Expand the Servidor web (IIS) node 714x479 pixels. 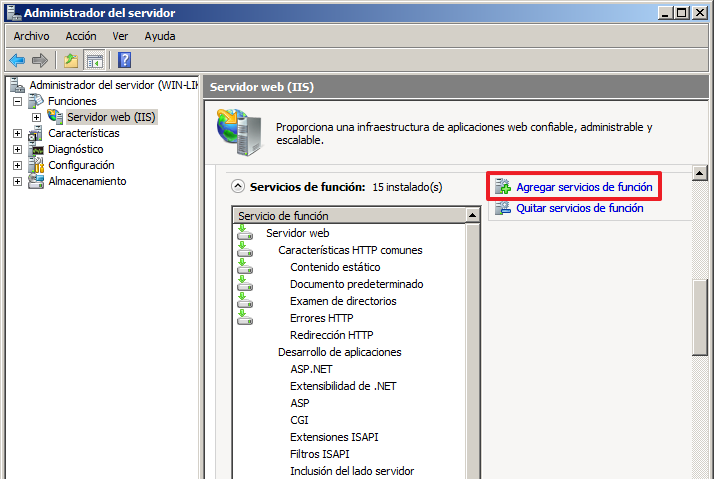tap(36, 117)
